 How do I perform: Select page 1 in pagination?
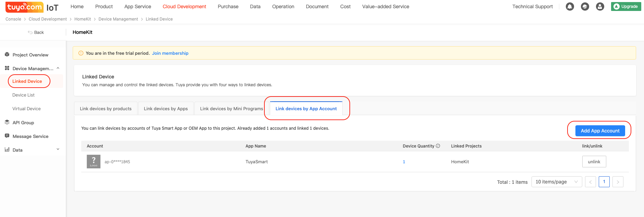click(604, 182)
